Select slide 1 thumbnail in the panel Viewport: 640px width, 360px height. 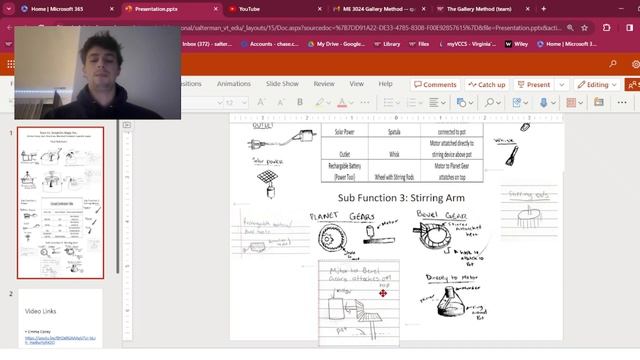60,203
